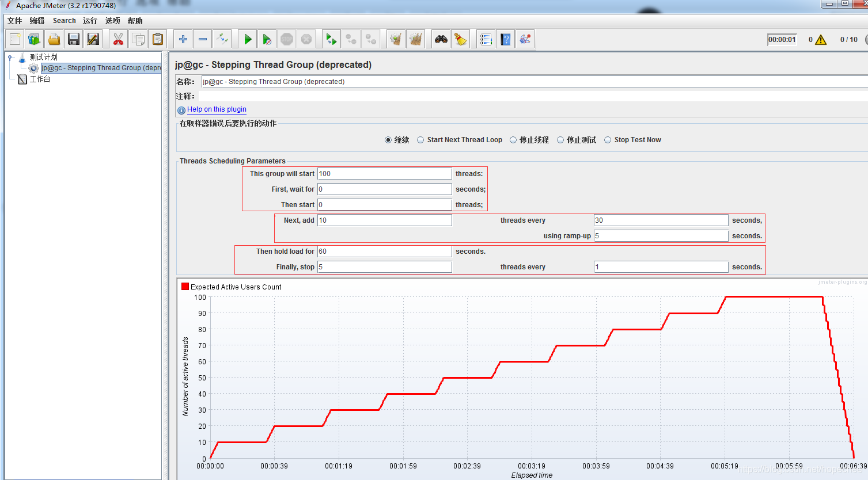The height and width of the screenshot is (480, 868).
Task: Open the 编辑 menu
Action: 37,21
